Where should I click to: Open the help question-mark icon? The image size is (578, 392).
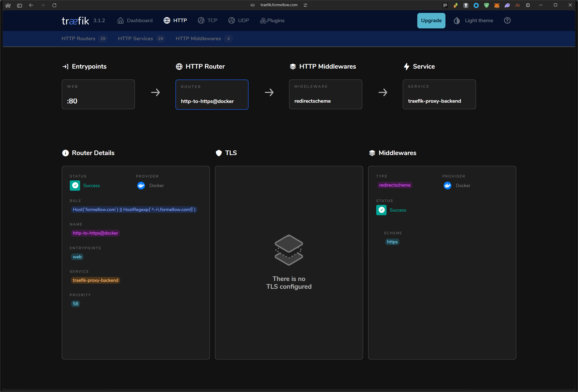point(507,21)
